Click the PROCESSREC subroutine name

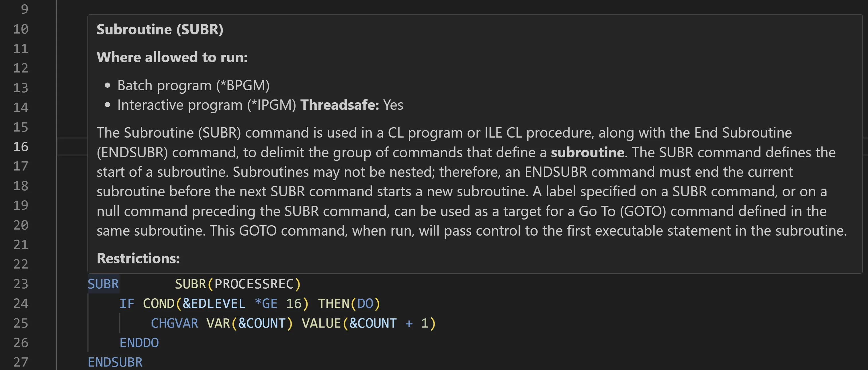[254, 284]
